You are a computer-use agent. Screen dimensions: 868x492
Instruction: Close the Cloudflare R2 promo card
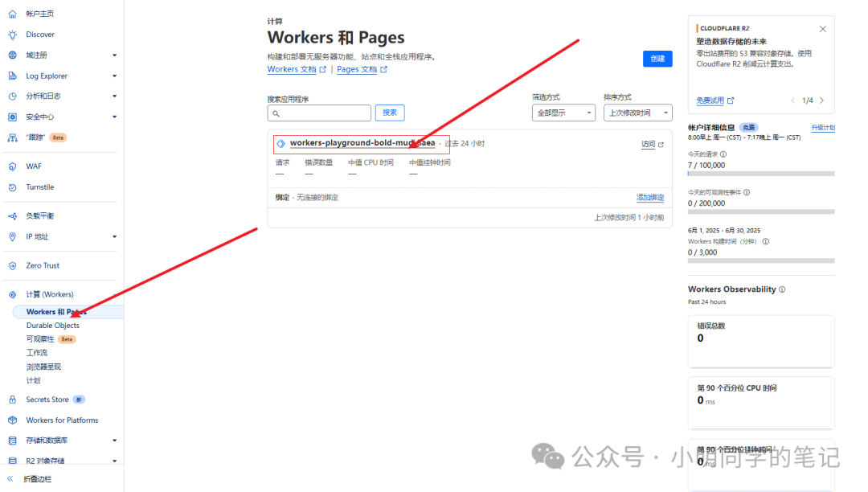(x=823, y=29)
